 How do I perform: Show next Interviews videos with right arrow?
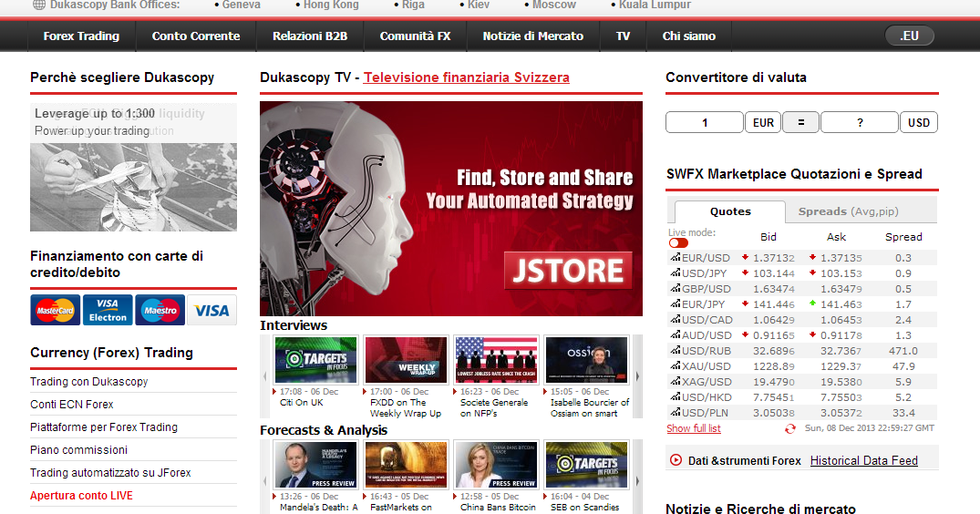tap(637, 376)
